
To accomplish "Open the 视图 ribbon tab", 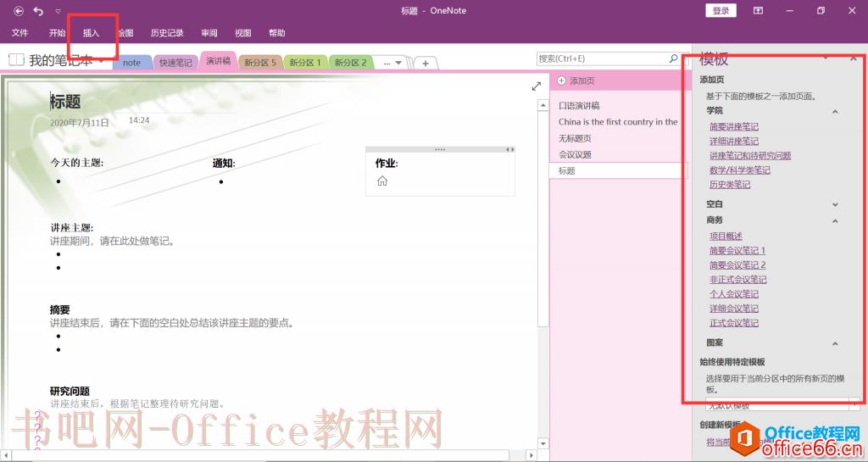I will tap(243, 33).
